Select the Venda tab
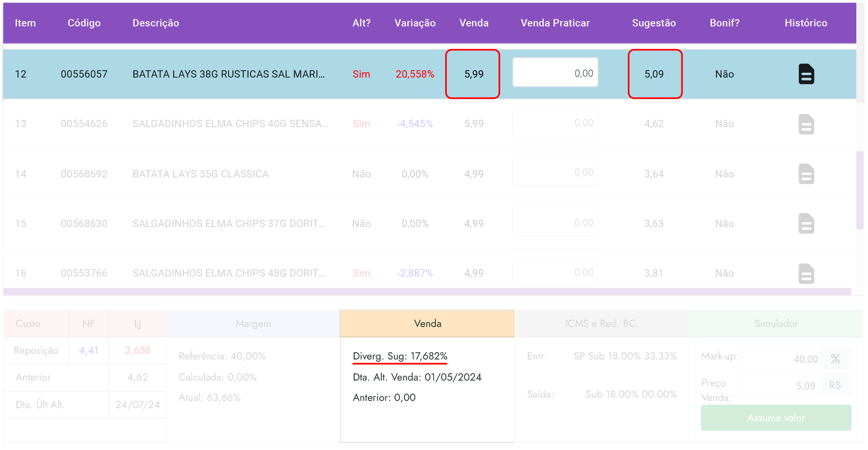 [427, 324]
